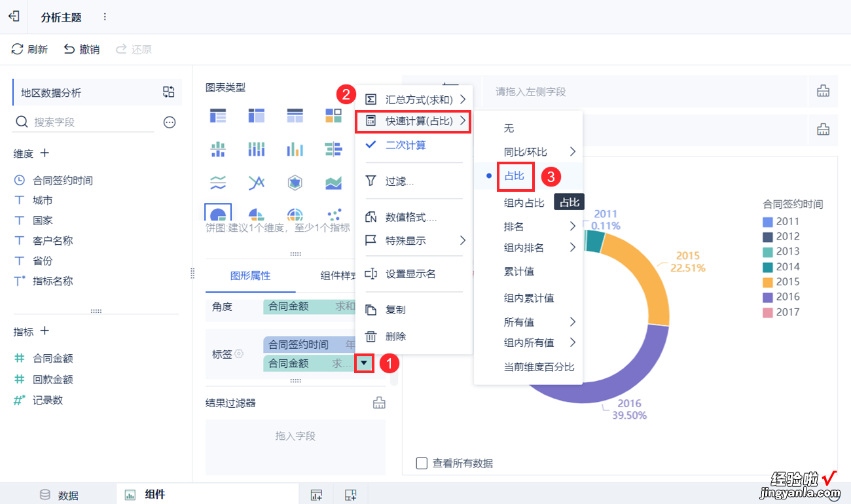The height and width of the screenshot is (504, 851).
Task: Add a new indicator with 指标 plus icon
Action: click(x=45, y=331)
